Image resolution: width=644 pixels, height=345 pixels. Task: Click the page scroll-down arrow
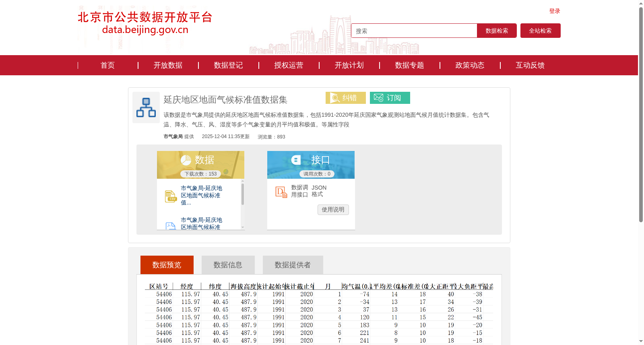(x=641, y=341)
